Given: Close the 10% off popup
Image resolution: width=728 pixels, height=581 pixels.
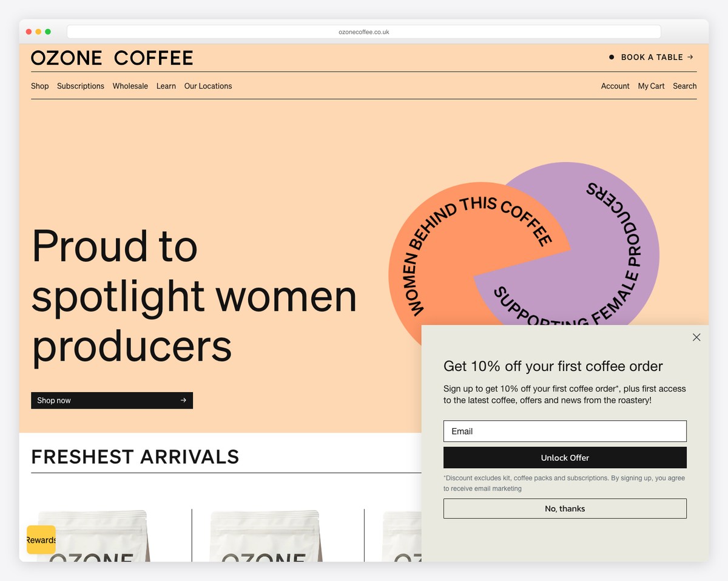Looking at the screenshot, I should tap(696, 337).
